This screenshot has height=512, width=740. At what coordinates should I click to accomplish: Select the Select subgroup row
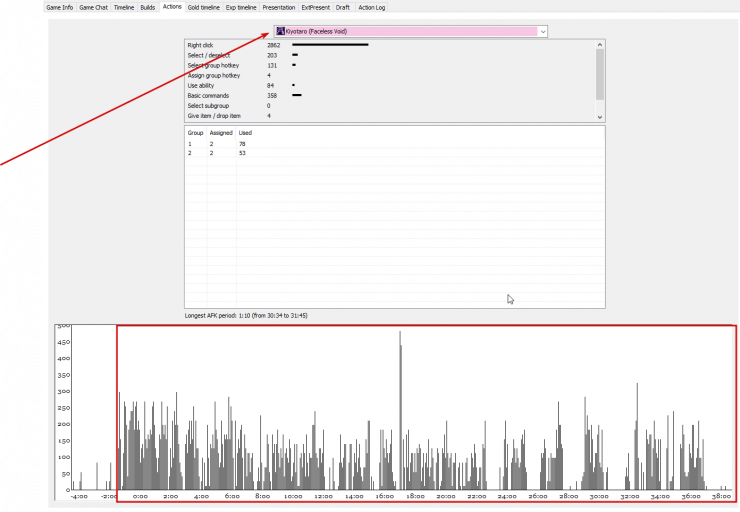click(390, 106)
